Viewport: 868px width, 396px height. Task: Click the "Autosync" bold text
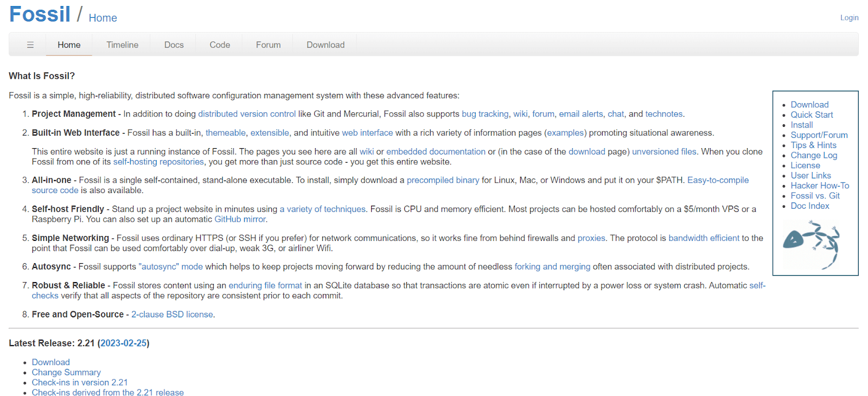[51, 267]
